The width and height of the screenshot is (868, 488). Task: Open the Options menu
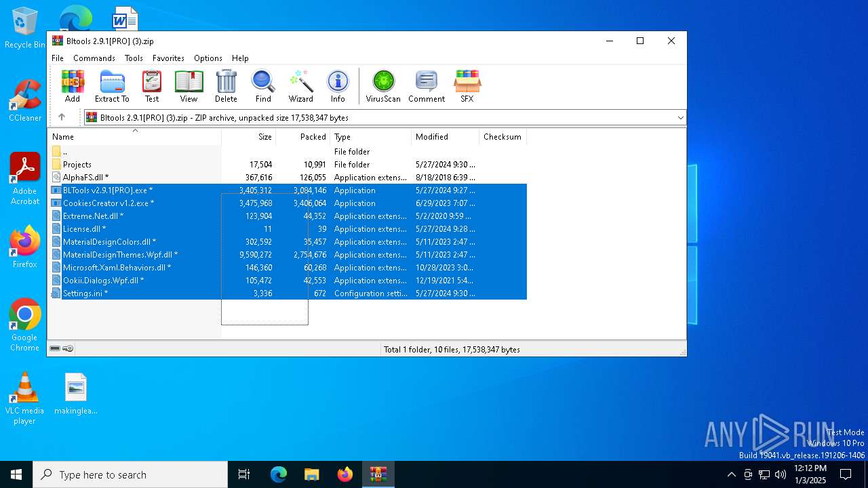(x=208, y=58)
